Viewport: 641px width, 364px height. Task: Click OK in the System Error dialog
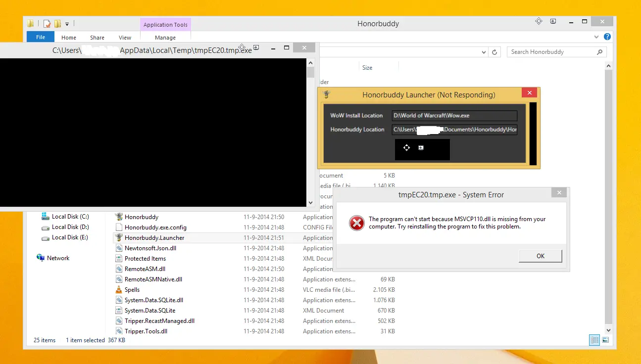(x=540, y=256)
